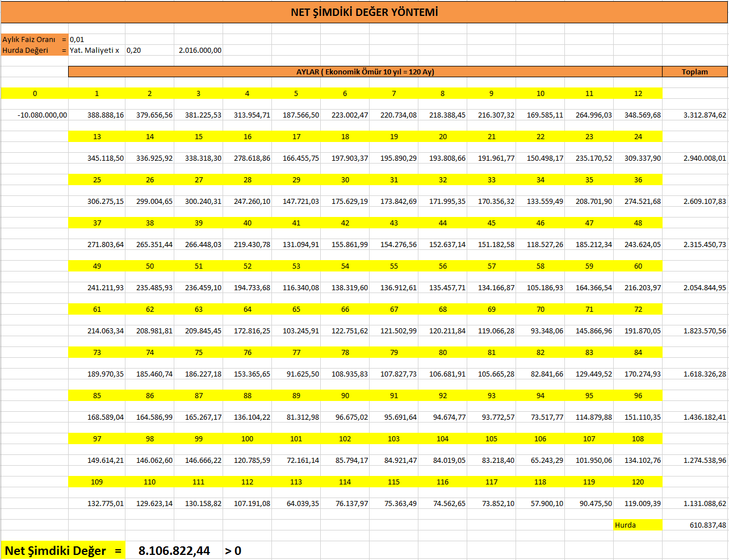Select the last year total 1.131.088,62
The width and height of the screenshot is (729, 560).
coord(705,504)
